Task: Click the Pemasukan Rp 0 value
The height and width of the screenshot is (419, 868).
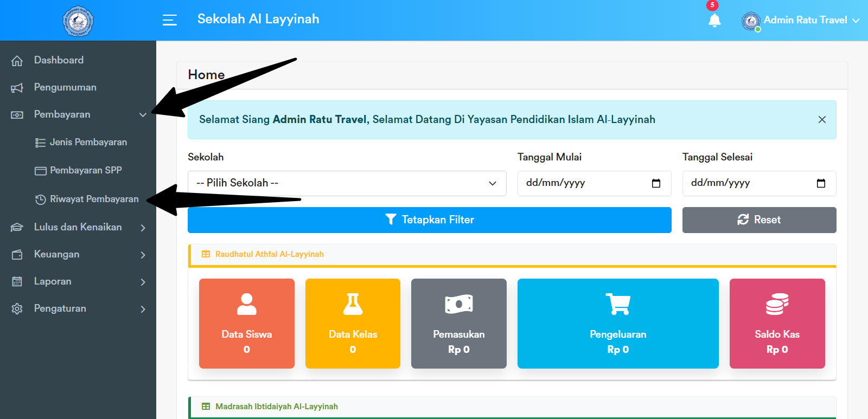Action: point(459,350)
